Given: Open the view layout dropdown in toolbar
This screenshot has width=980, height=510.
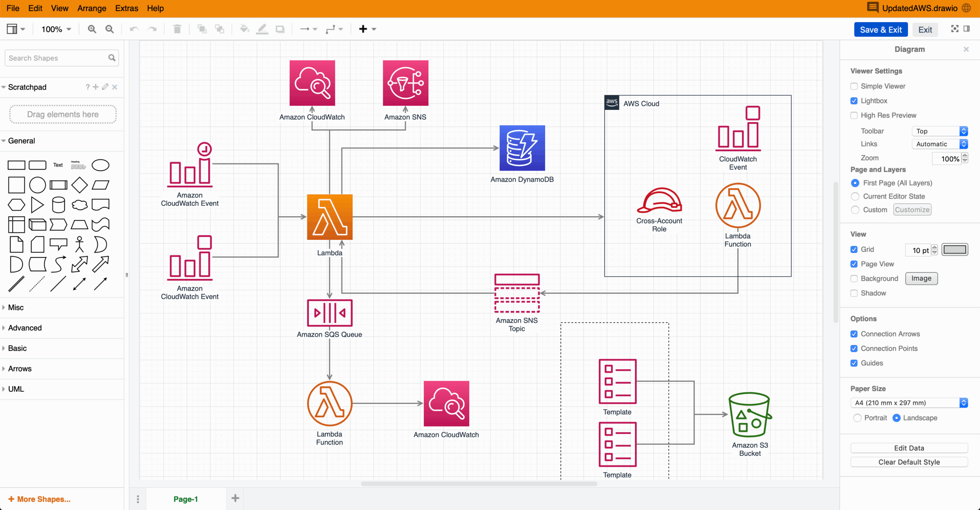Looking at the screenshot, I should click(16, 29).
